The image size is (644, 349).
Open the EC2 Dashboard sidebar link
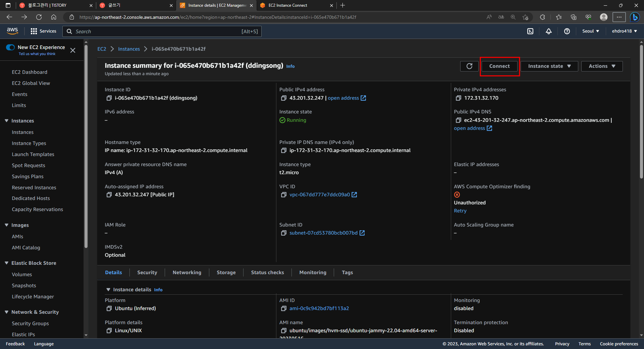(30, 72)
